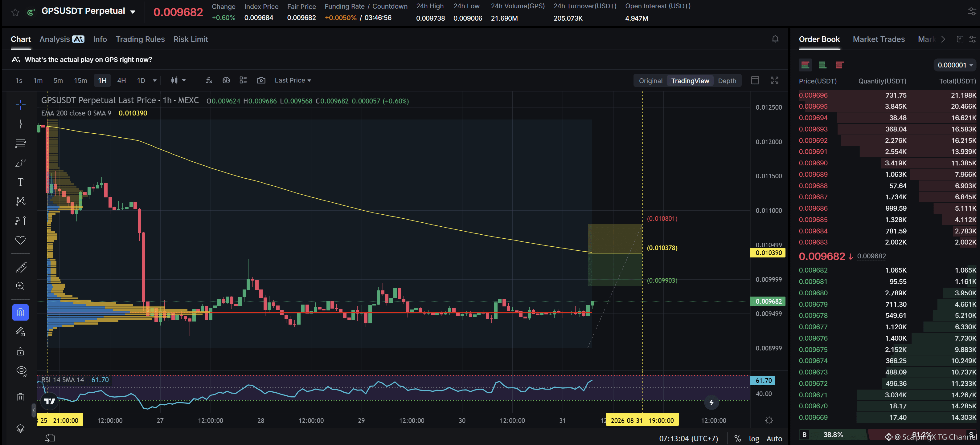Add GPSUSDT to favorites with star icon
The height and width of the screenshot is (445, 980).
pos(15,12)
